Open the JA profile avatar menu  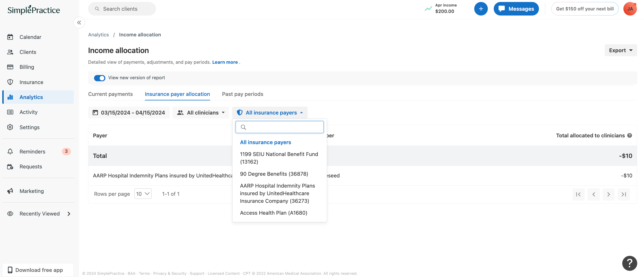tap(630, 9)
